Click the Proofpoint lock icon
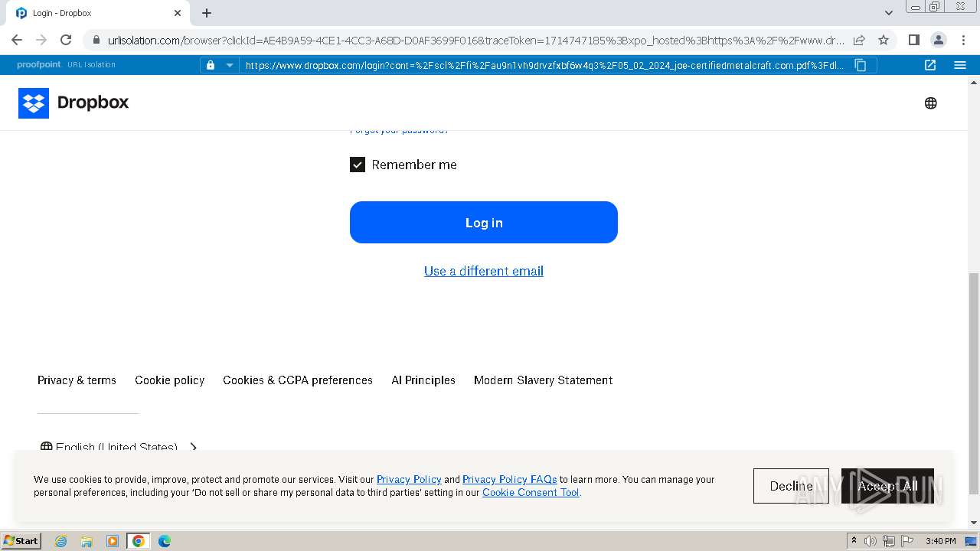The height and width of the screenshot is (551, 980). click(x=211, y=65)
